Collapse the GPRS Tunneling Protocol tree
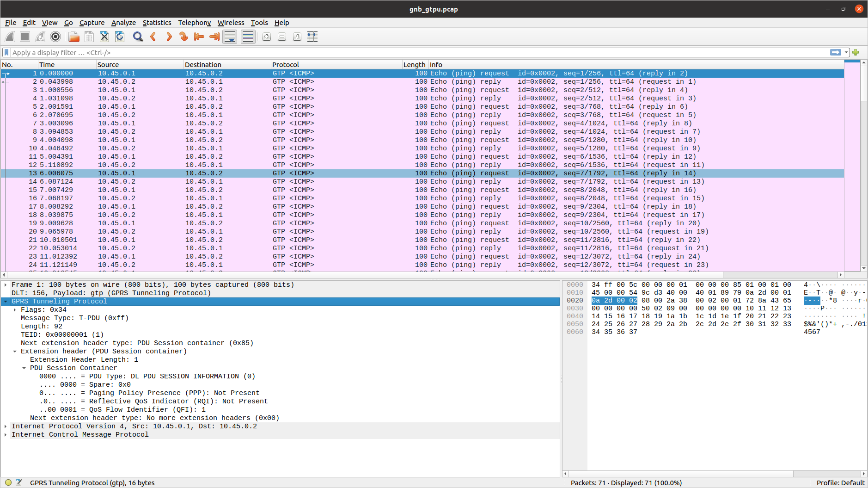The width and height of the screenshot is (868, 488). (x=6, y=302)
